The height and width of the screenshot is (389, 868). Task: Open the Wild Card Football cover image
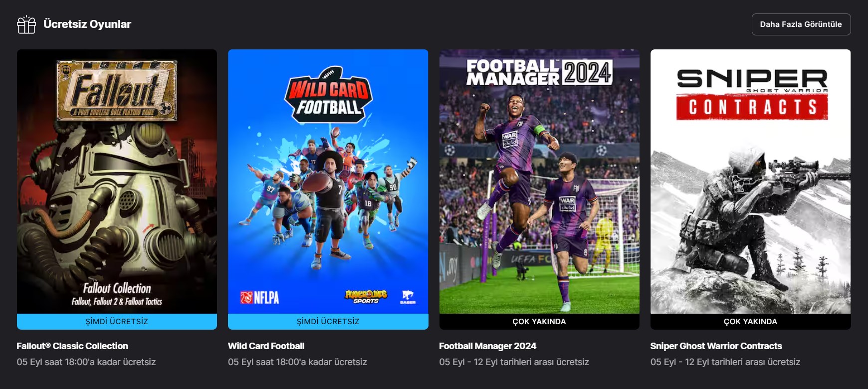click(328, 182)
